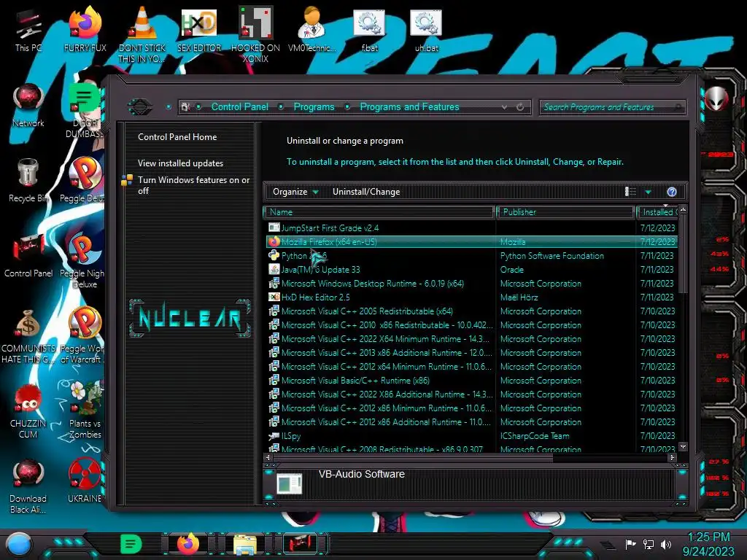747x560 pixels.
Task: Select Microsoft Visual Basic/C++ Runtime (x86)
Action: pos(472,380)
